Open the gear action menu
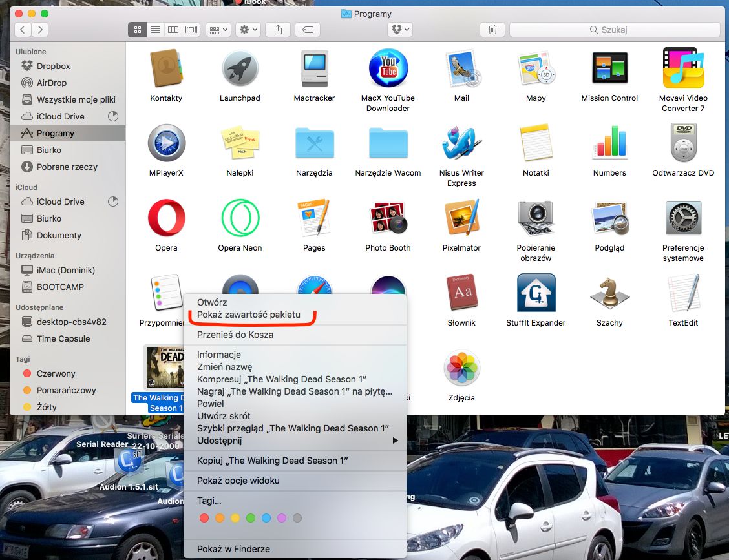The image size is (729, 560). tap(248, 30)
